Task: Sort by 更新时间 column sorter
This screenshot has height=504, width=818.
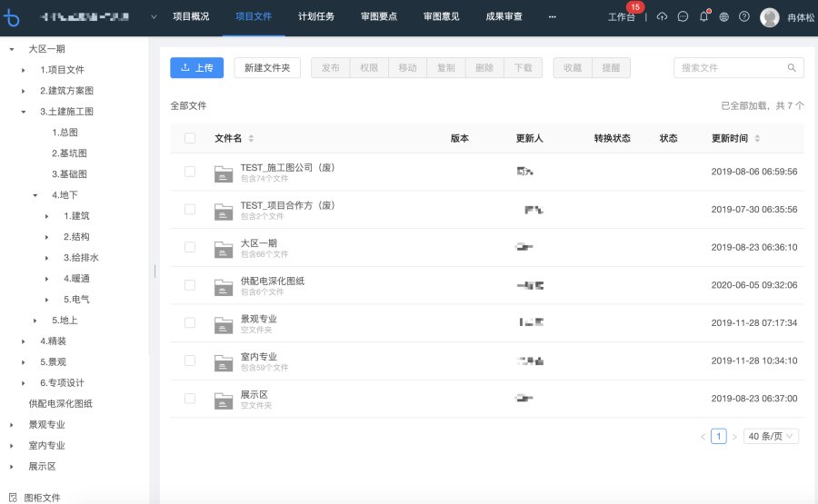Action: tap(757, 139)
